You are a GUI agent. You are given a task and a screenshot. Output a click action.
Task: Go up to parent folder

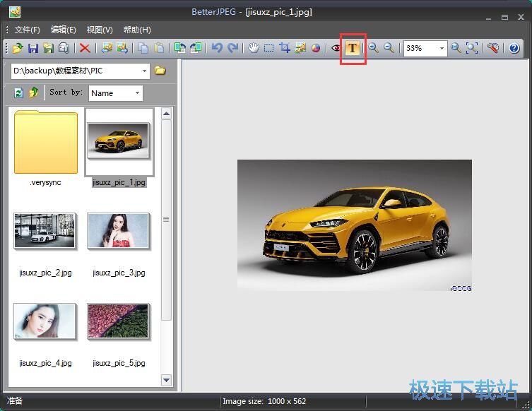[x=33, y=93]
